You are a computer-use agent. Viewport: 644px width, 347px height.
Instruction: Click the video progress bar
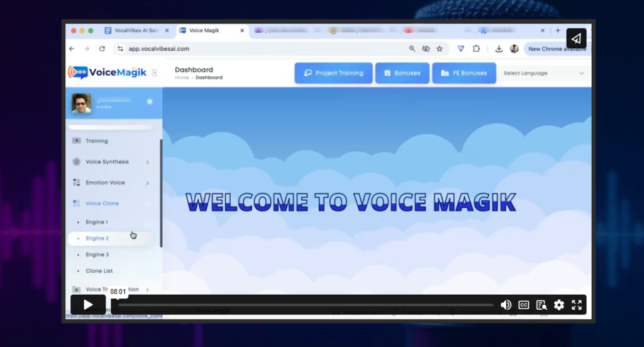305,305
